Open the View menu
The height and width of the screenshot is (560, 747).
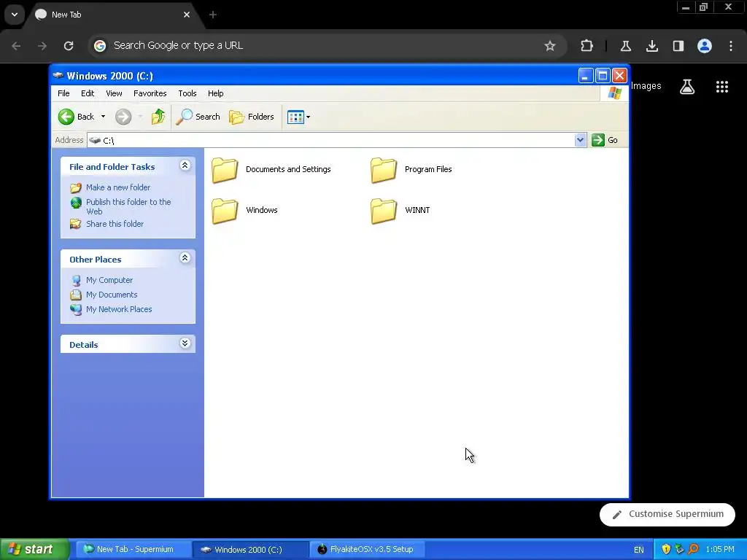click(x=114, y=93)
